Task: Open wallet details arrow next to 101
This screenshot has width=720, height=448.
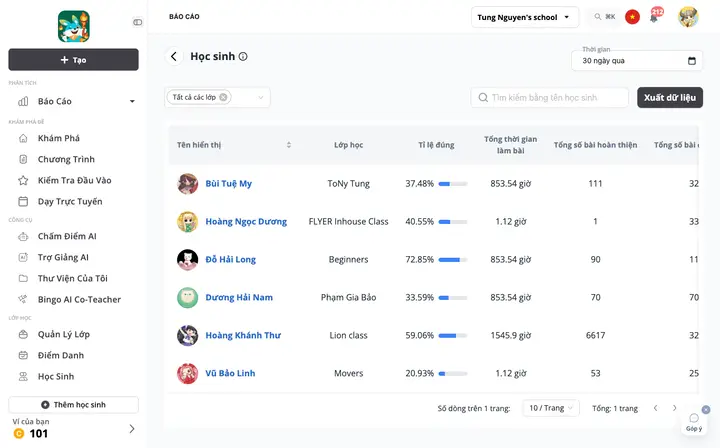Action: coord(132,429)
